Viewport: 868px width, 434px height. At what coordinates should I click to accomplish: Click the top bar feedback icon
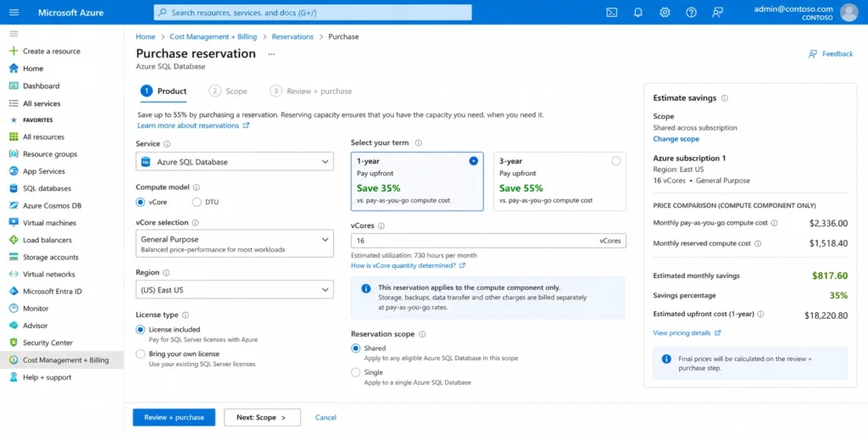[717, 12]
